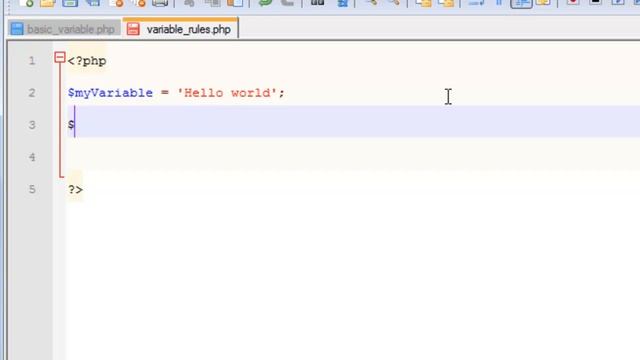
Task: Click the New file toolbar icon
Action: tap(26, 3)
